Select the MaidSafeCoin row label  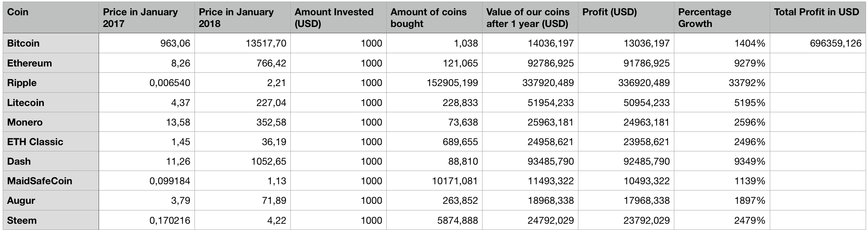tap(40, 181)
